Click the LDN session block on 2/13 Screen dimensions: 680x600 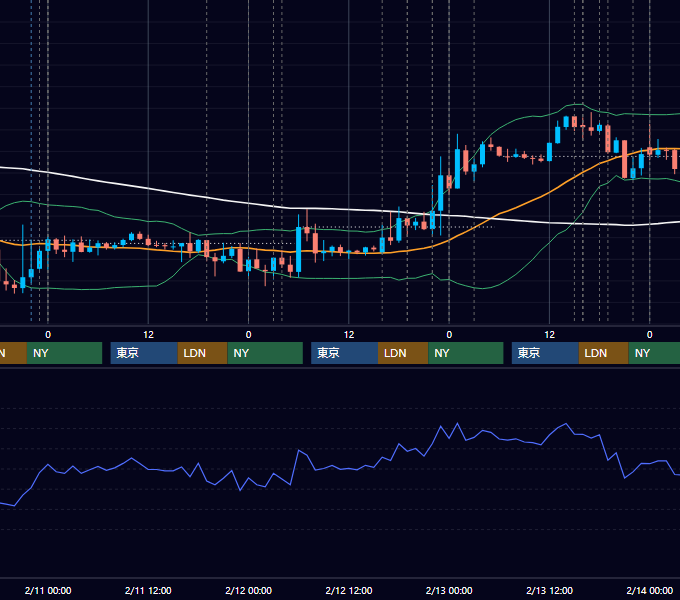(x=604, y=353)
